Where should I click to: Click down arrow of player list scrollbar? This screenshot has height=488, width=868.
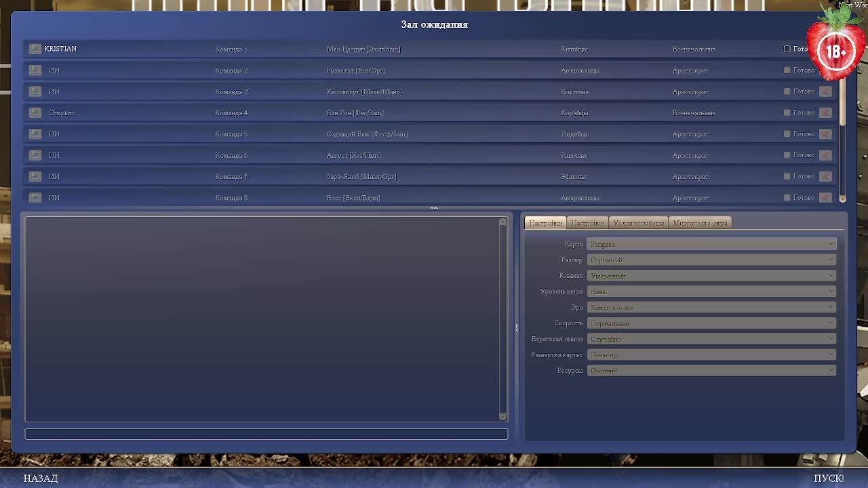coord(843,198)
